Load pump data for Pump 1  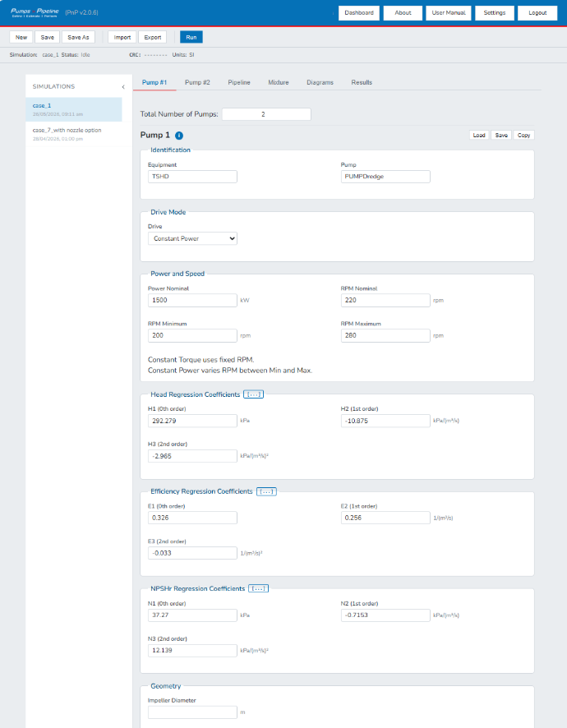click(479, 135)
